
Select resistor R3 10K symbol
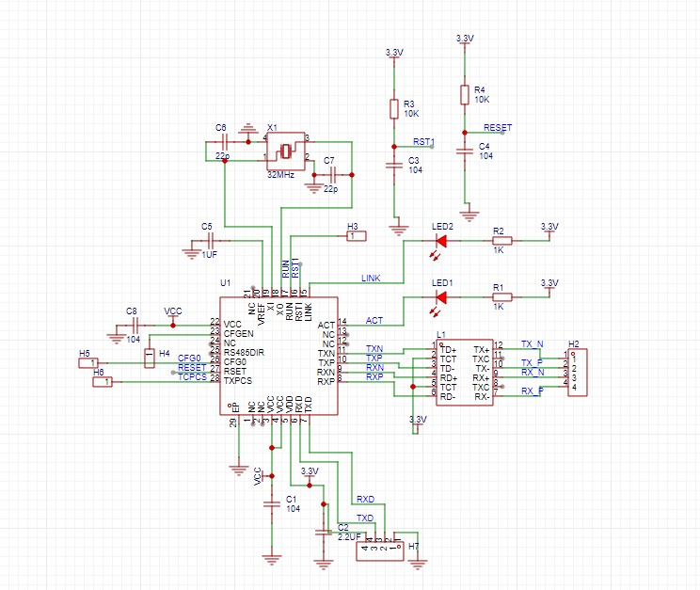pos(394,108)
